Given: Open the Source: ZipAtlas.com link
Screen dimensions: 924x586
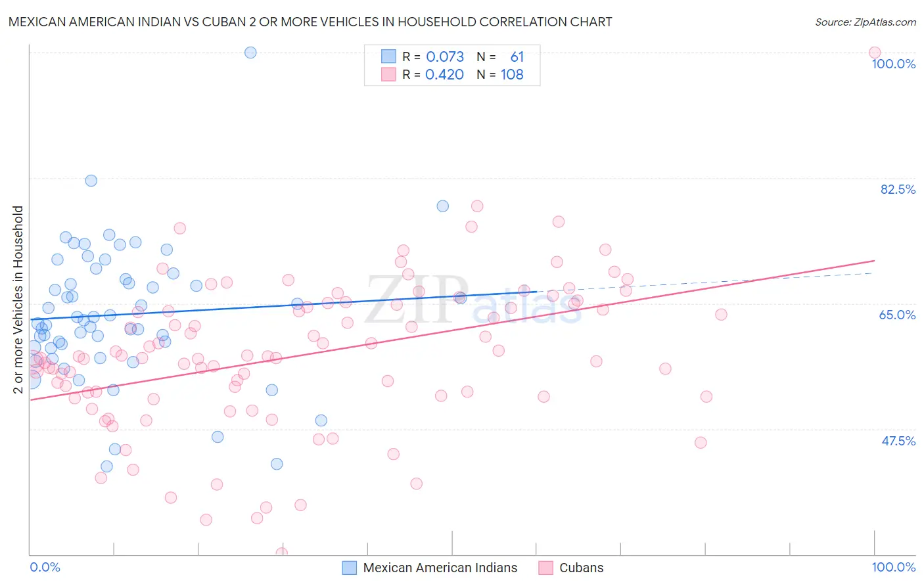Looking at the screenshot, I should pos(866,22).
